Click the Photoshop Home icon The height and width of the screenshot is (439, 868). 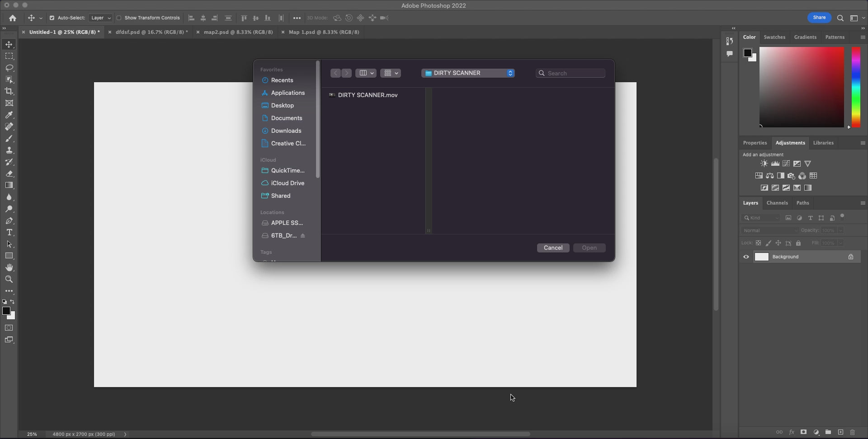click(x=13, y=18)
